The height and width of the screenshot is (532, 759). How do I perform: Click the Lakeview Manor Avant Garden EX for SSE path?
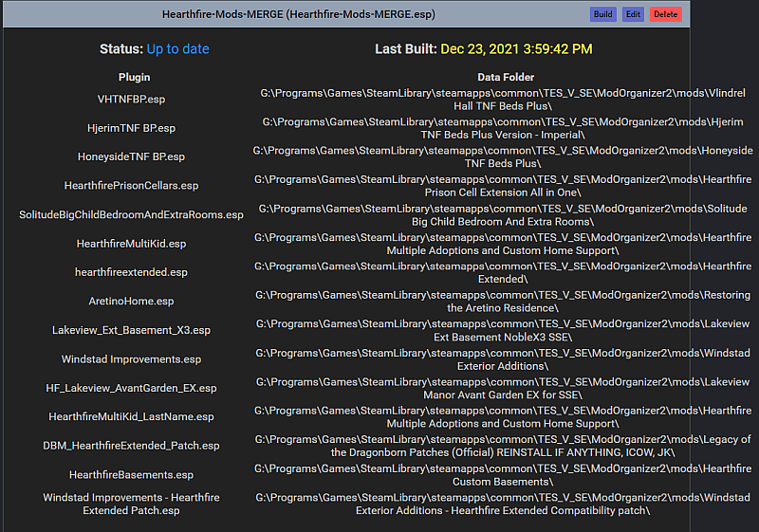point(503,389)
